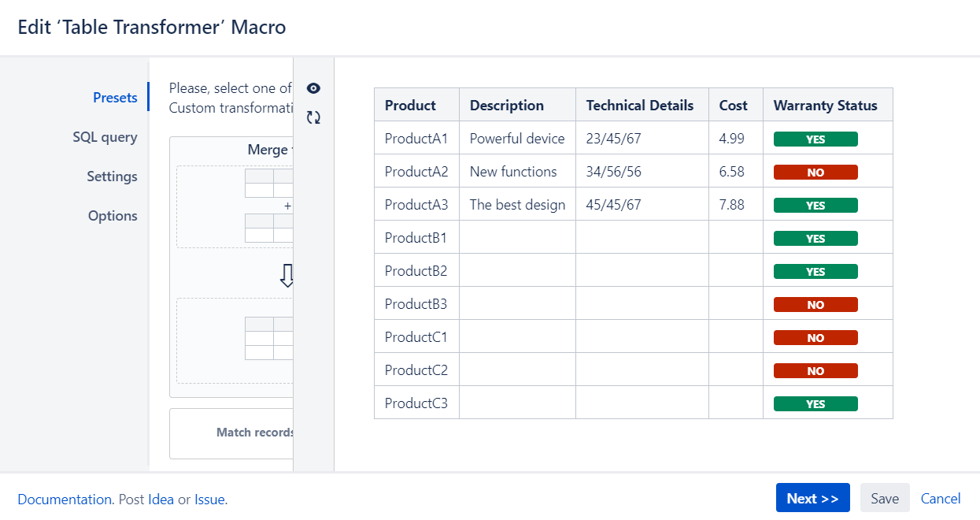Viewport: 980px width, 520px height.
Task: Save the Table Transformer macro
Action: pyautogui.click(x=884, y=498)
